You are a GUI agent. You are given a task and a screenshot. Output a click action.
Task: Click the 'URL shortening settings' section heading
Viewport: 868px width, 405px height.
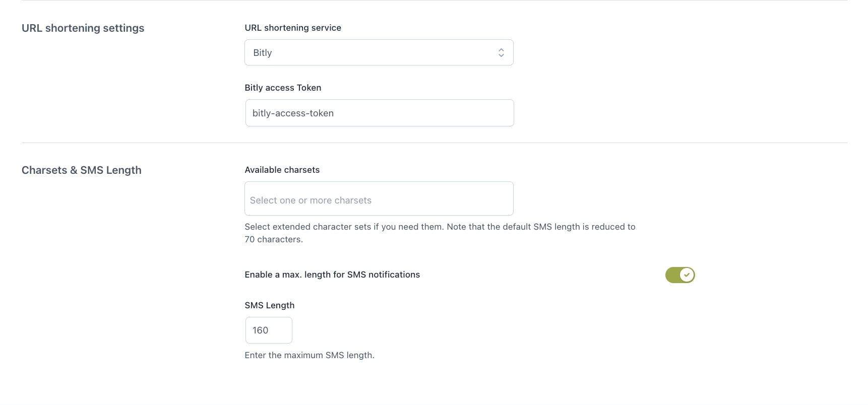coord(83,28)
